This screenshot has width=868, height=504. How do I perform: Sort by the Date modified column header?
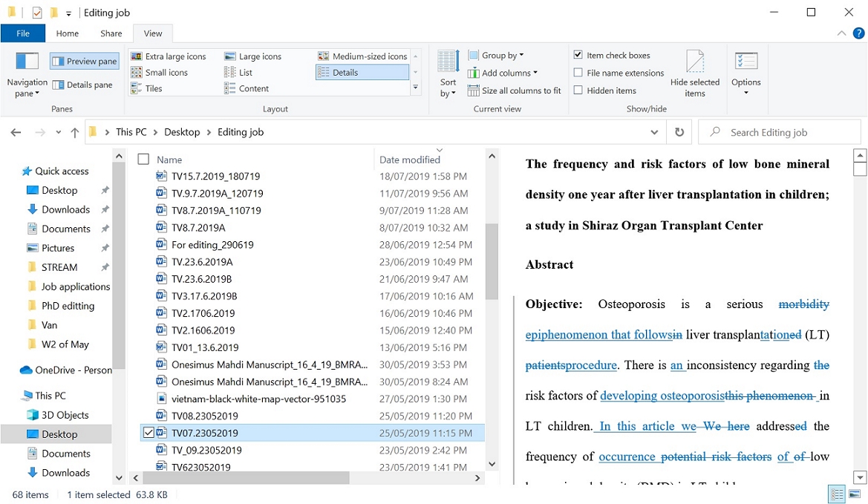click(x=410, y=160)
